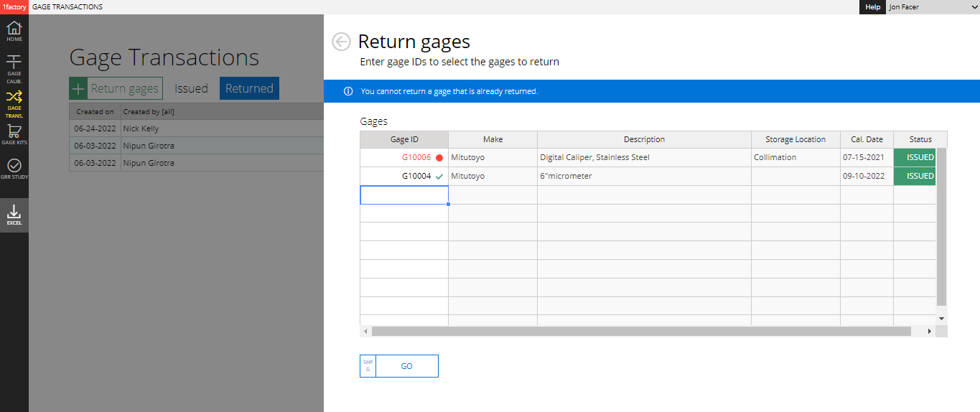The width and height of the screenshot is (980, 412).
Task: Click the red error dot on G10006
Action: click(439, 158)
